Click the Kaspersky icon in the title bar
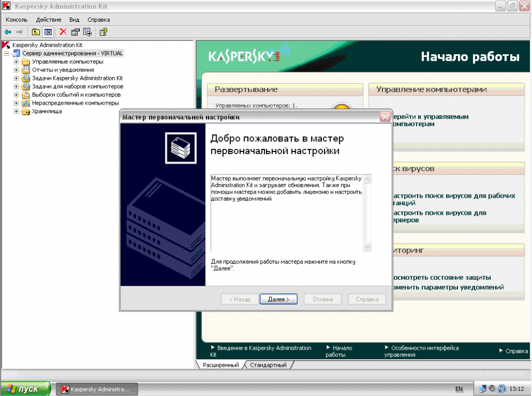This screenshot has height=396, width=532. coord(6,6)
